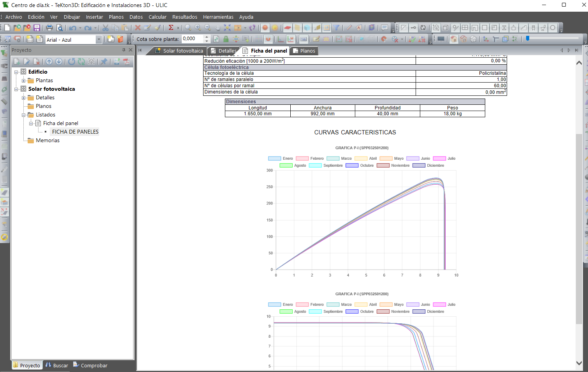Select FICHA DE PANELES in tree

75,132
